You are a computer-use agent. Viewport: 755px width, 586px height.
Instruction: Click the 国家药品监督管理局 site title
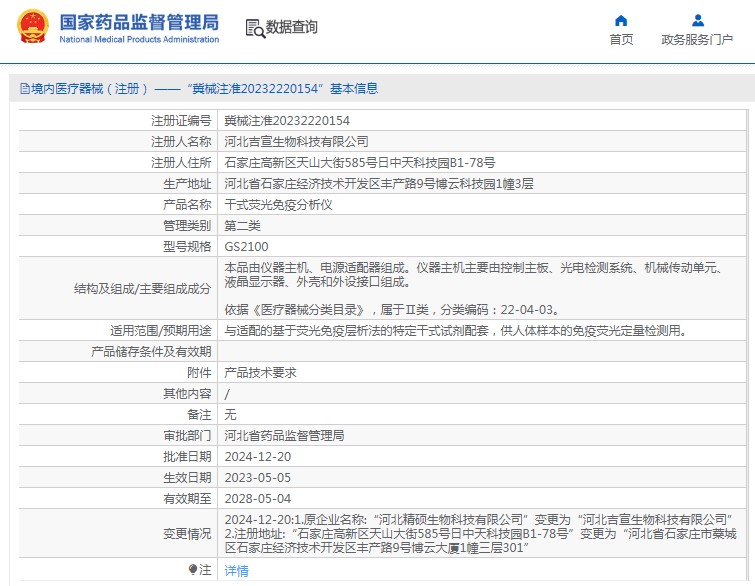[138, 21]
